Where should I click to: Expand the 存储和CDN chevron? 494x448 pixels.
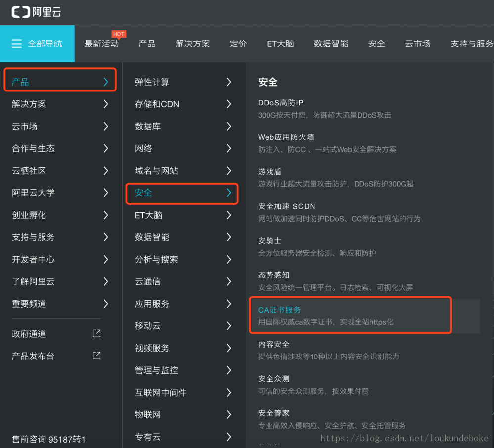point(229,104)
